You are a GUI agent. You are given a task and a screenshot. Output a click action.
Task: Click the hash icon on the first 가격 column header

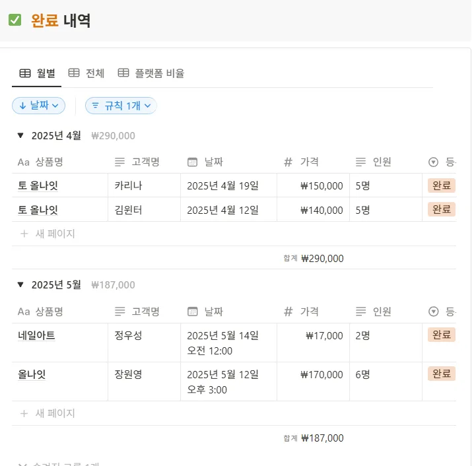pyautogui.click(x=288, y=162)
